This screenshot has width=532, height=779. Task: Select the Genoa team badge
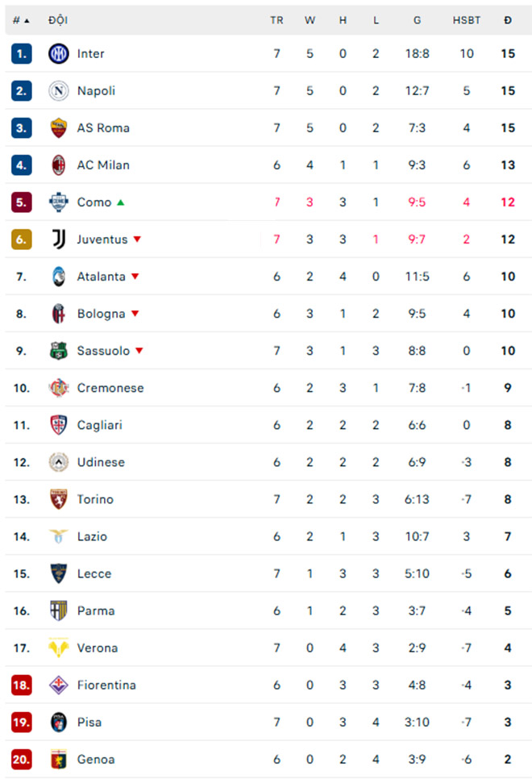coord(59,760)
